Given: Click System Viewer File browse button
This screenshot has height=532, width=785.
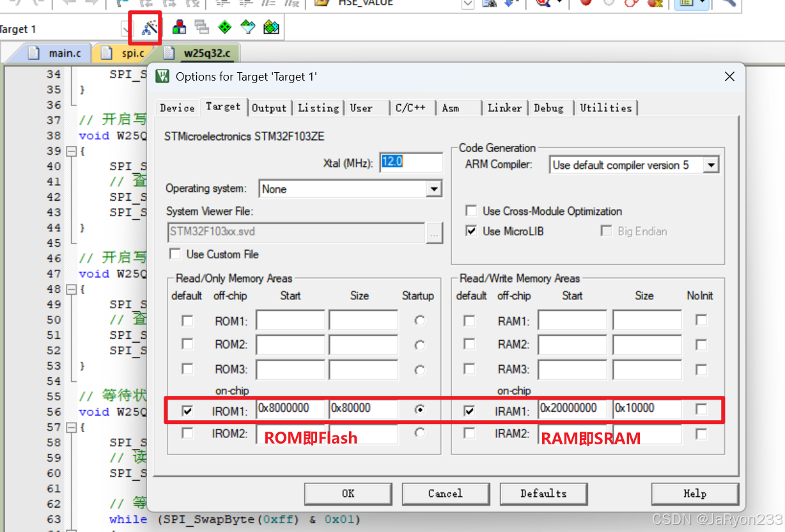Looking at the screenshot, I should 435,233.
